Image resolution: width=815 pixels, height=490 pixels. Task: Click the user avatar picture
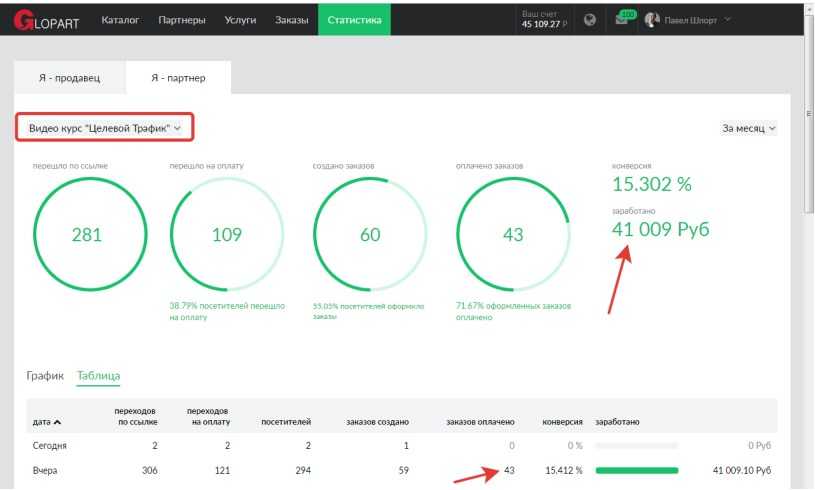click(x=652, y=21)
